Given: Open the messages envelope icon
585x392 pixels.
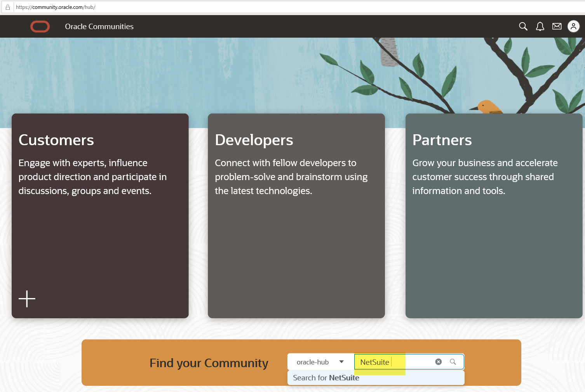Looking at the screenshot, I should pyautogui.click(x=557, y=26).
